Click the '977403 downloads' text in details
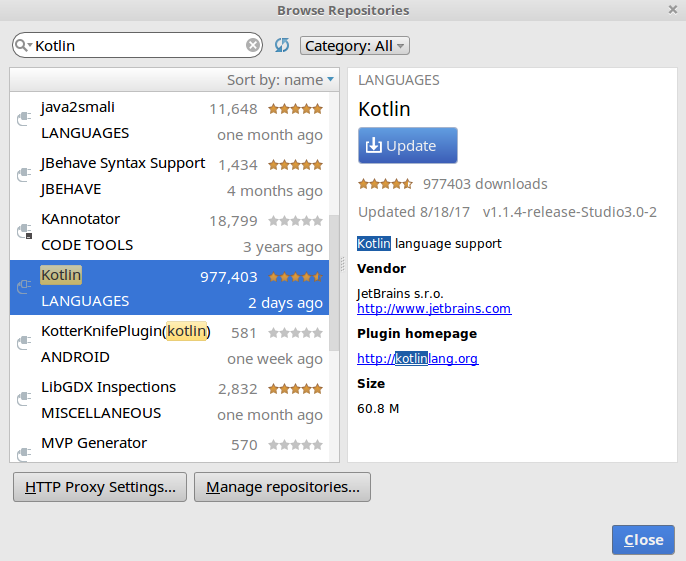The width and height of the screenshot is (686, 561). click(x=485, y=184)
